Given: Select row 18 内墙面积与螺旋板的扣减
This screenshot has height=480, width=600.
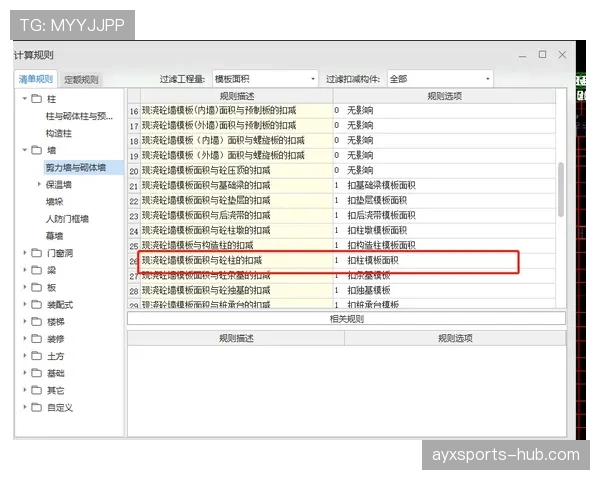Looking at the screenshot, I should click(342, 140).
